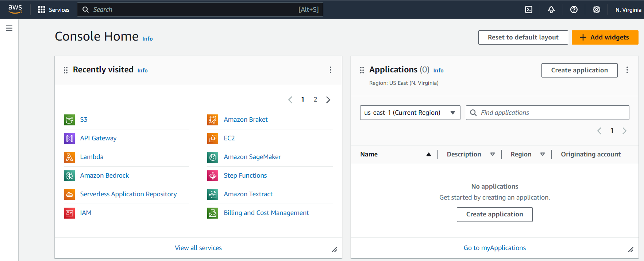Open the N. Virginia region selector
Viewport: 644px width, 261px height.
click(x=628, y=10)
